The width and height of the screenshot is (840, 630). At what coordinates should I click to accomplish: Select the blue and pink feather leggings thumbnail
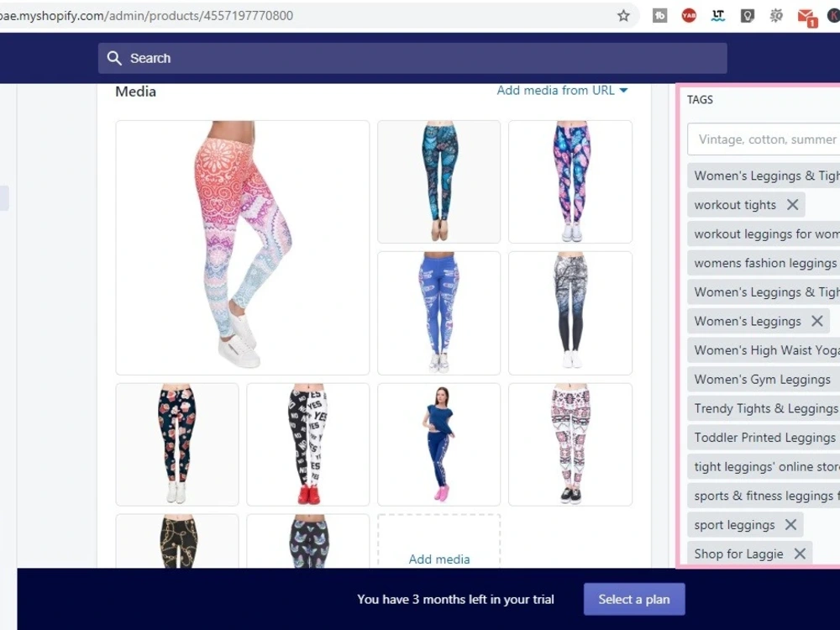click(570, 181)
